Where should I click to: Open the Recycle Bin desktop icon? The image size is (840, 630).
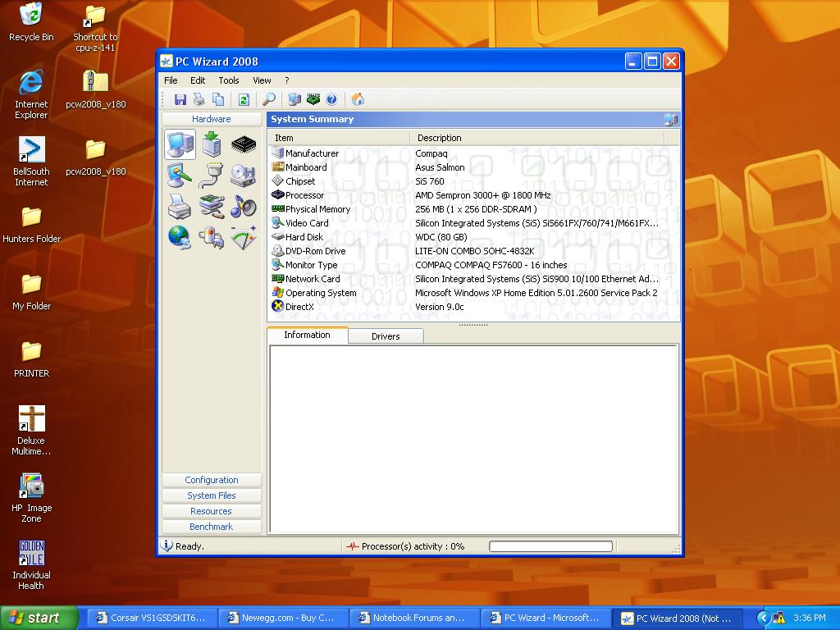pos(31,22)
